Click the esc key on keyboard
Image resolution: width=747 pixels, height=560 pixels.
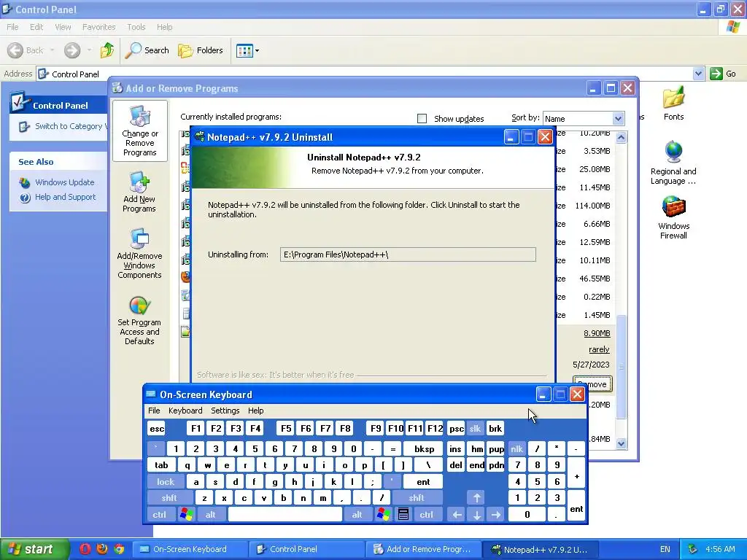(157, 429)
